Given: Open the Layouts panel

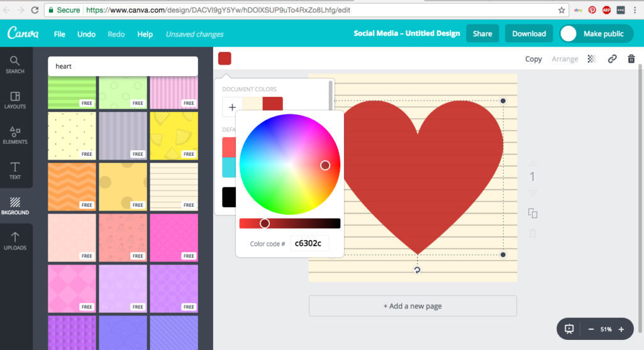Looking at the screenshot, I should point(15,100).
